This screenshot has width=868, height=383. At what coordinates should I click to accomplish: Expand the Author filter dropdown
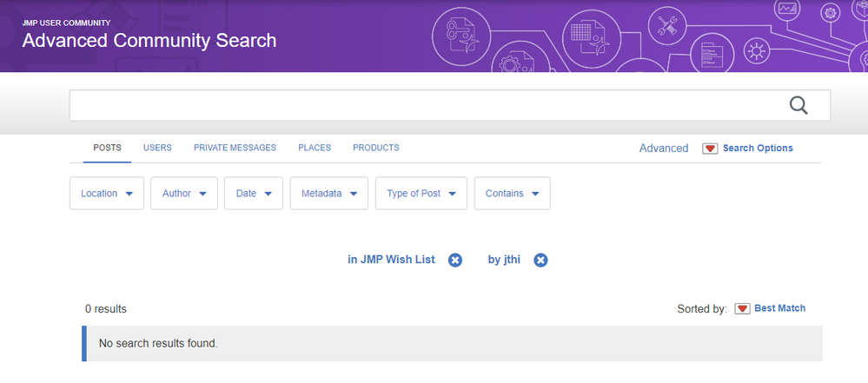pos(184,193)
